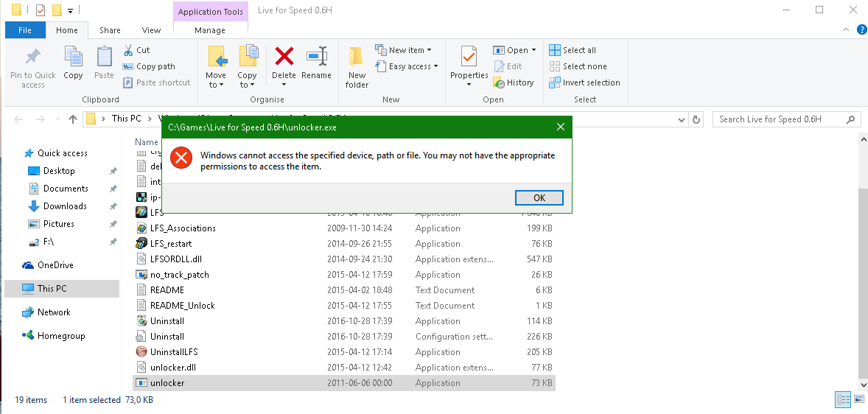Click the Application Tools contextual tab header
Screen dimensions: 868x414
click(x=210, y=11)
